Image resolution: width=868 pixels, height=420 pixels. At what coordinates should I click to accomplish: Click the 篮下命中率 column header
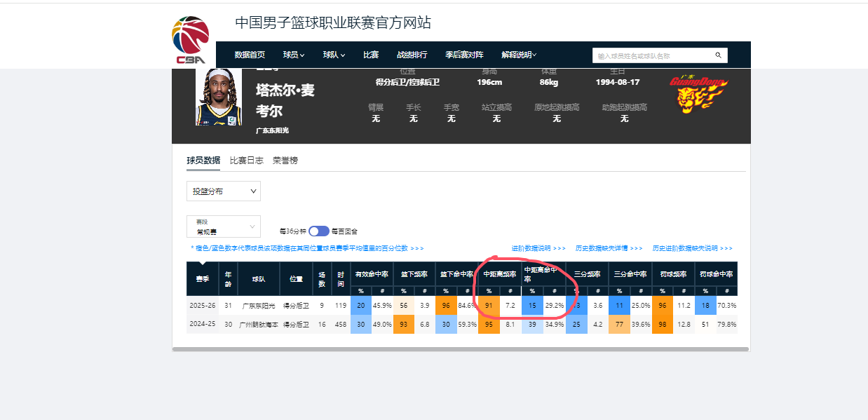coord(456,274)
